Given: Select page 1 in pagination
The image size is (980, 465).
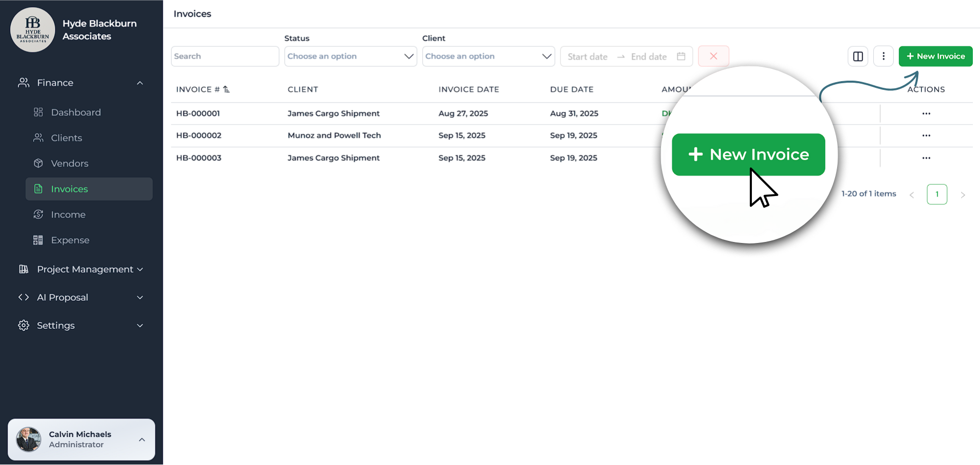Looking at the screenshot, I should tap(937, 194).
